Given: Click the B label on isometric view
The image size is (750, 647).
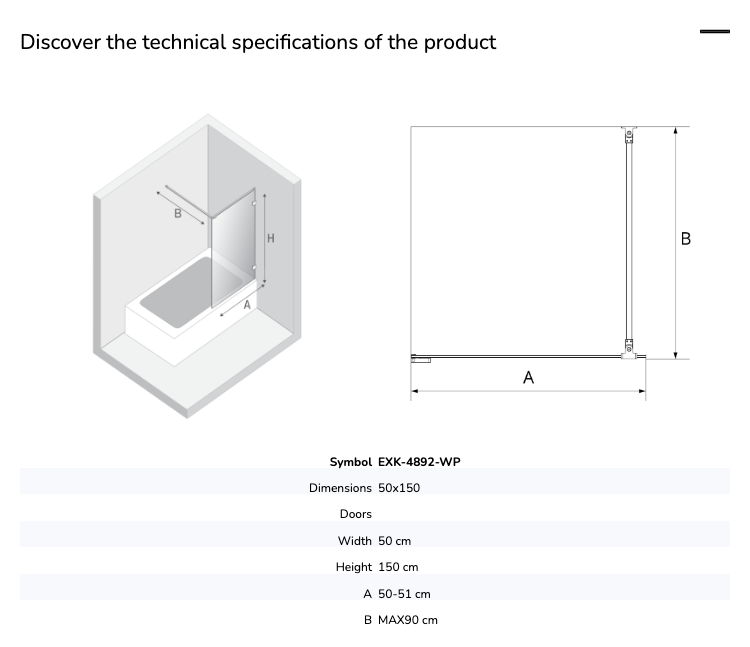Looking at the screenshot, I should click(177, 213).
